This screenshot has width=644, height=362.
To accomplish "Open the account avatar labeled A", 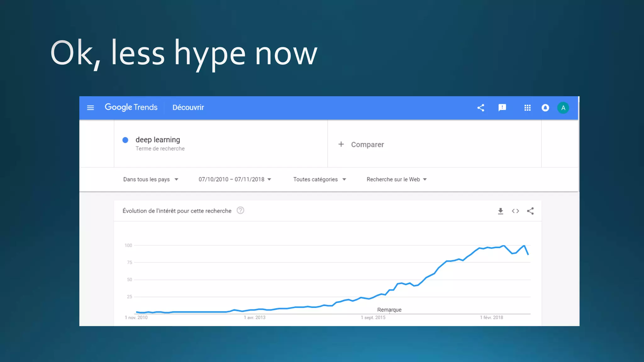I will 563,108.
